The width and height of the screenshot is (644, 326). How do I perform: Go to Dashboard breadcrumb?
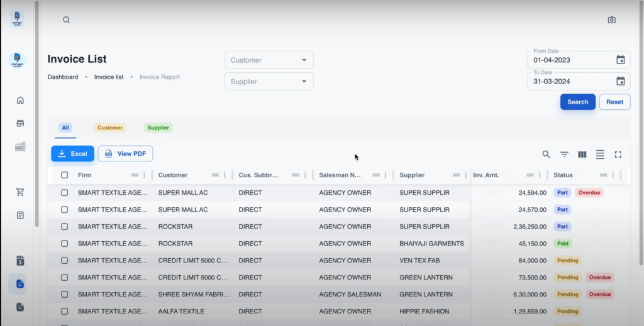pyautogui.click(x=63, y=77)
